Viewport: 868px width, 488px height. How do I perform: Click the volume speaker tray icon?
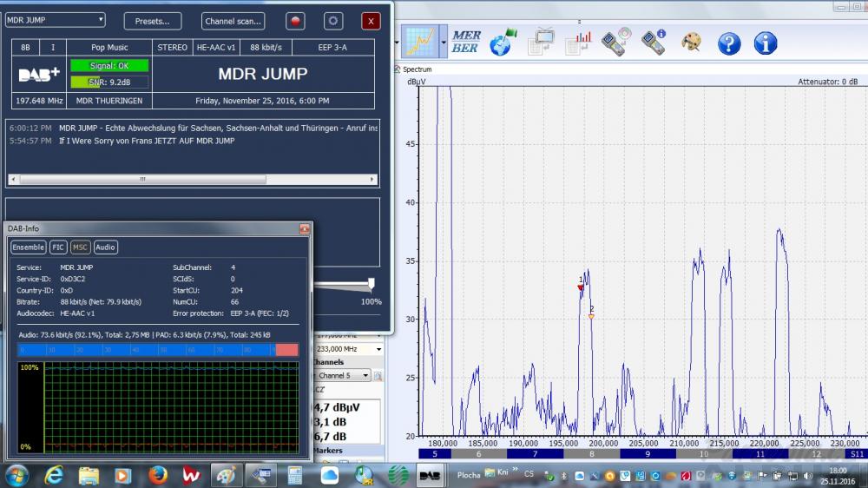click(x=807, y=476)
